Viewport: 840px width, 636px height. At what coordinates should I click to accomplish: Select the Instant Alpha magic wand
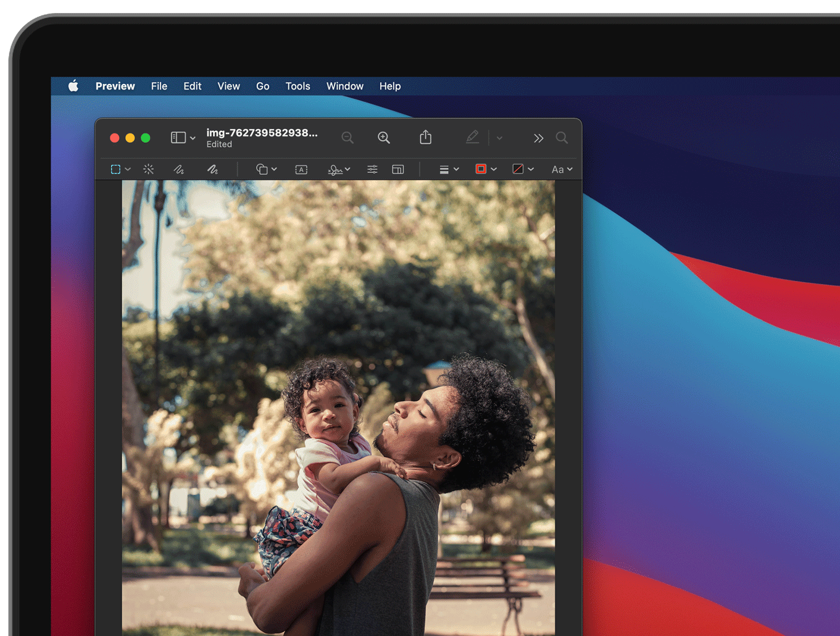click(x=149, y=169)
